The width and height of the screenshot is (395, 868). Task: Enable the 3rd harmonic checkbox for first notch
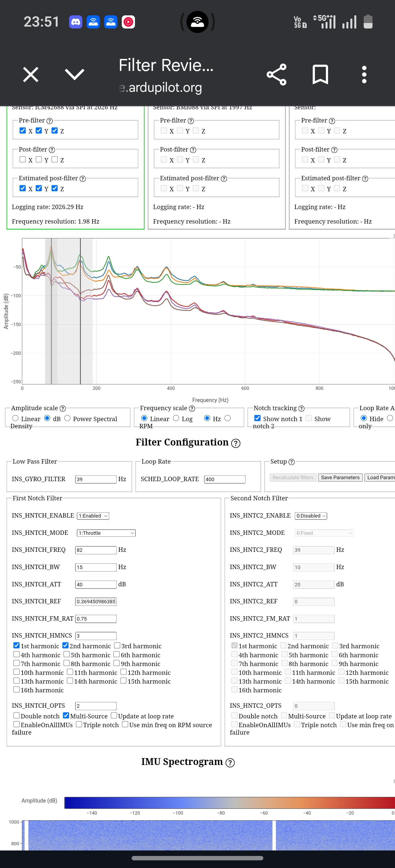[117, 645]
